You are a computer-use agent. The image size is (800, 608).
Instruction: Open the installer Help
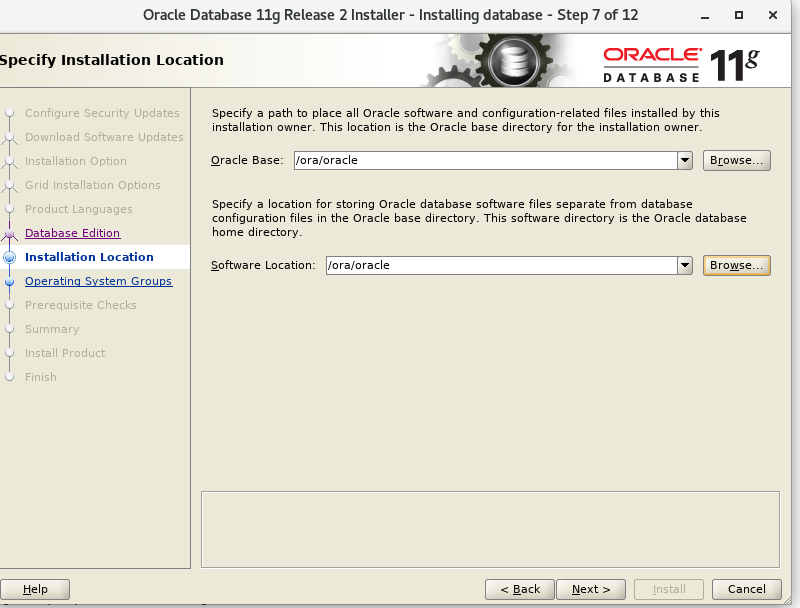tap(35, 590)
